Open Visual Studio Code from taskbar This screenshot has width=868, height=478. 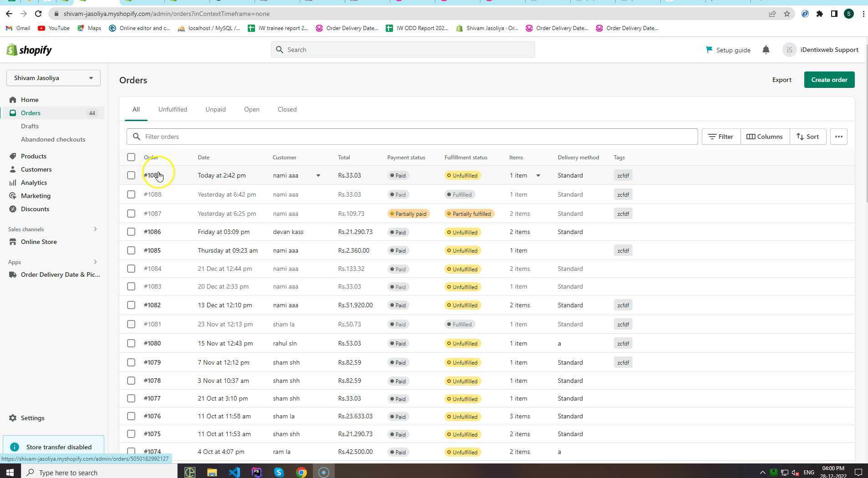pos(234,472)
